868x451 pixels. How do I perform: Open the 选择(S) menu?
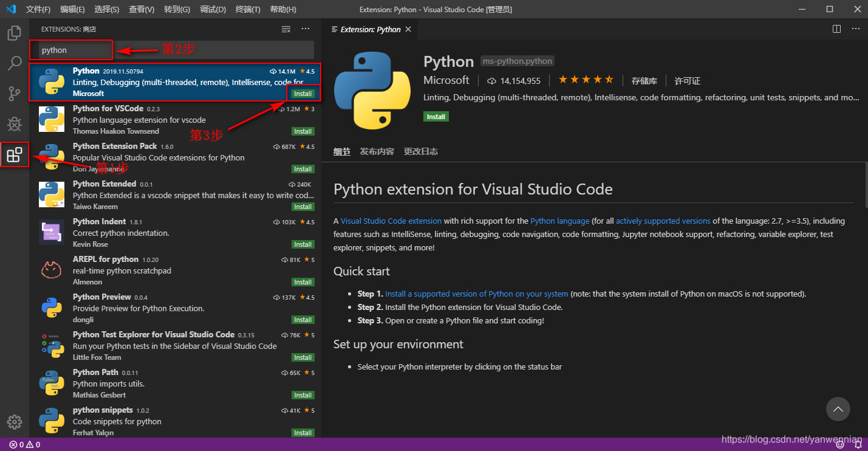click(107, 9)
